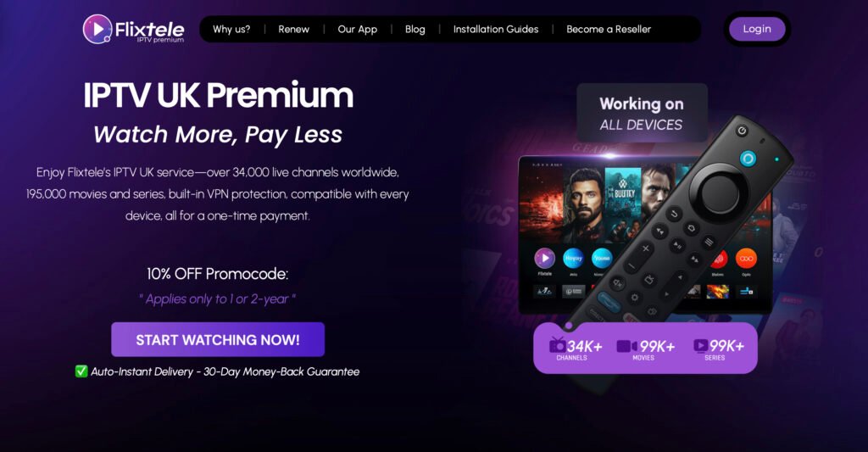Screen dimensions: 868x452
Task: Click the power button on the remote
Action: (742, 131)
